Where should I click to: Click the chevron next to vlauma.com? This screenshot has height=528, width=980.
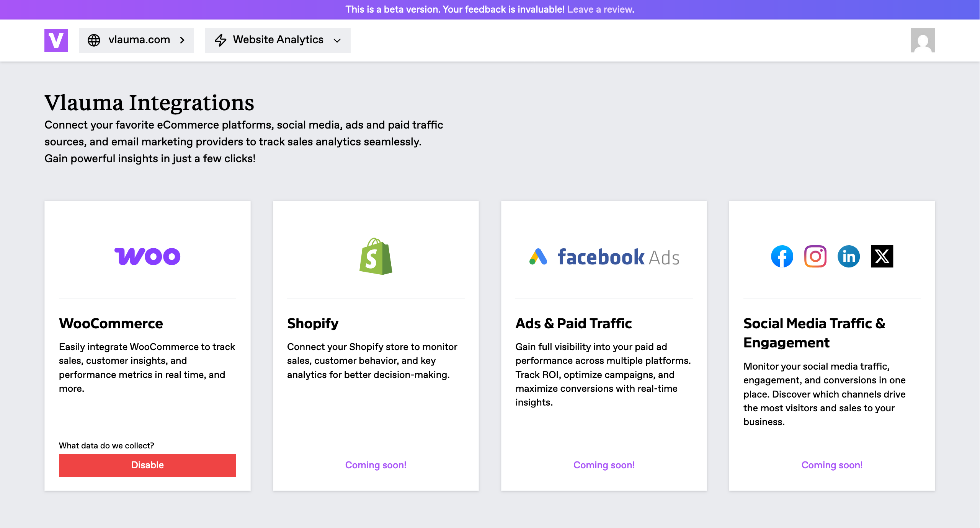tap(182, 40)
